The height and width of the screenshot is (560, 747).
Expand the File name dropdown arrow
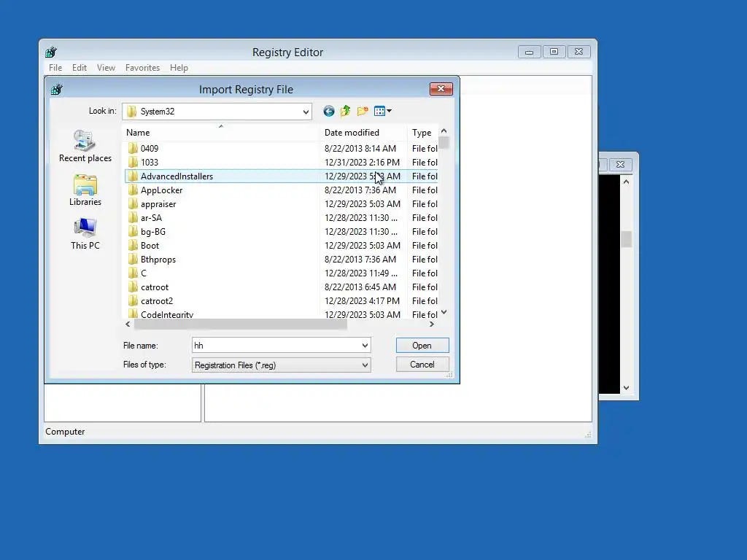[x=365, y=346]
